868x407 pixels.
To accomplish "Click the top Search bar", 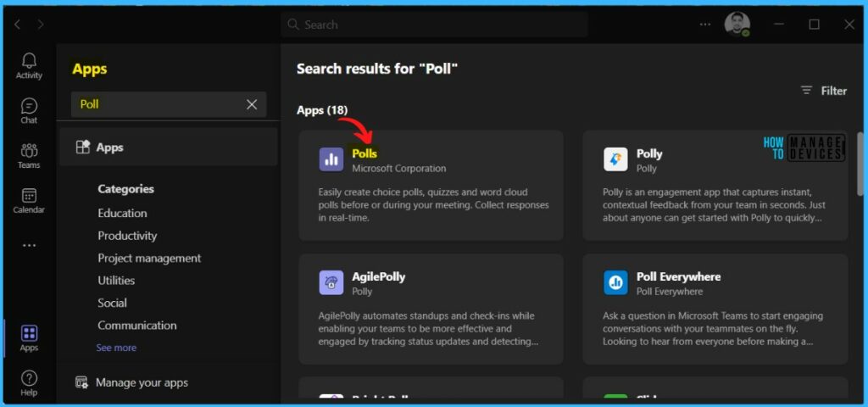I will pyautogui.click(x=434, y=25).
